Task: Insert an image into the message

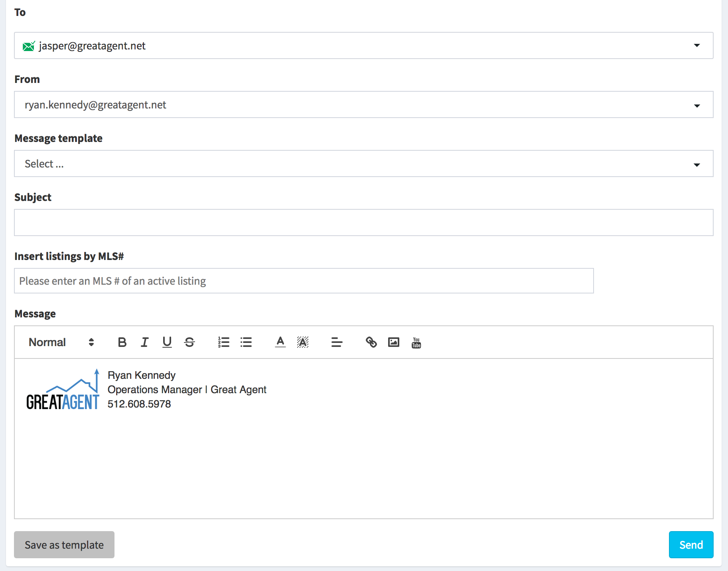Action: [394, 342]
